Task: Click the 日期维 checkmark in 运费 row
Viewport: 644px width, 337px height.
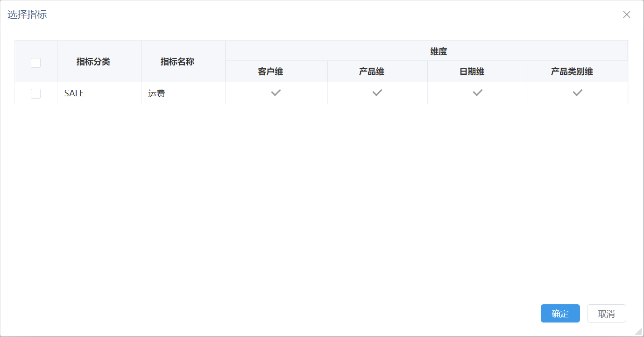Action: coord(477,93)
